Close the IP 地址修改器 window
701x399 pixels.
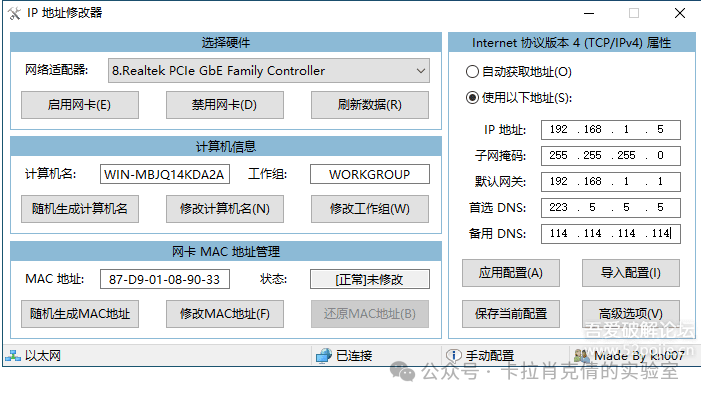coord(680,13)
